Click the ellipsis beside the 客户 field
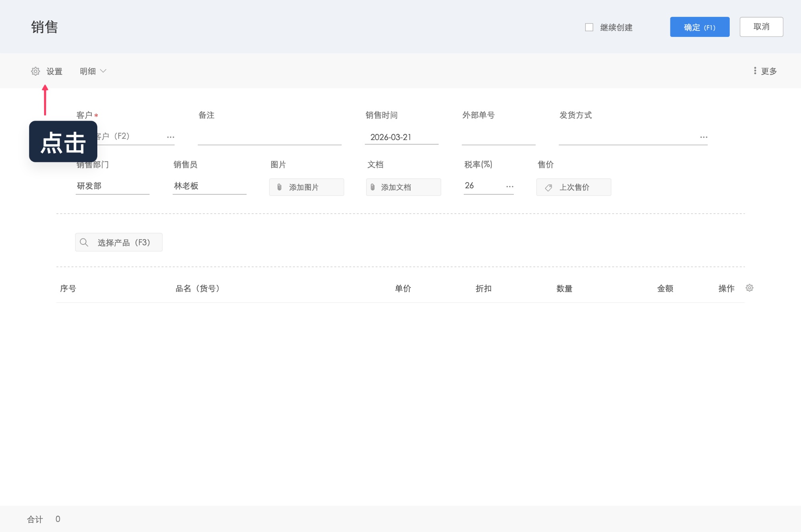The width and height of the screenshot is (801, 532). point(171,137)
